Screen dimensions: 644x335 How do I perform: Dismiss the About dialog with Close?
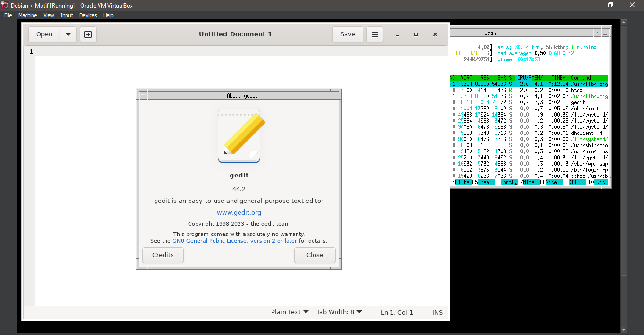pos(314,255)
